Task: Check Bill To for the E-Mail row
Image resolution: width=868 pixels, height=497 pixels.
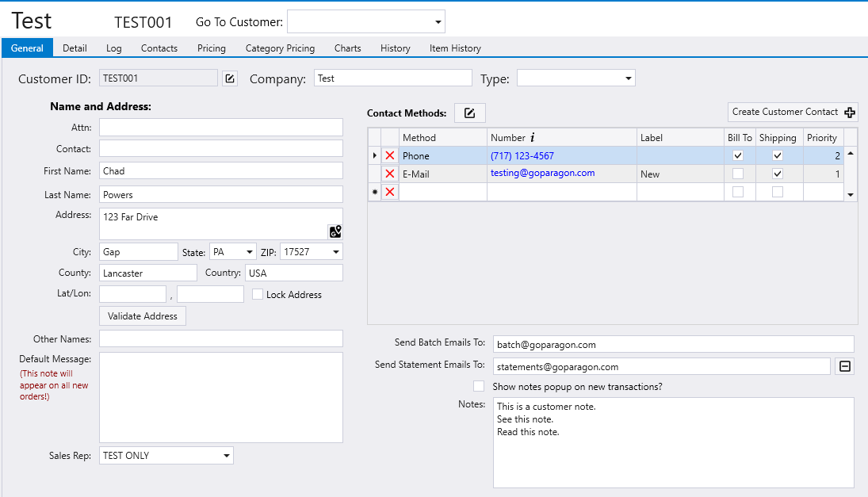Action: (738, 174)
